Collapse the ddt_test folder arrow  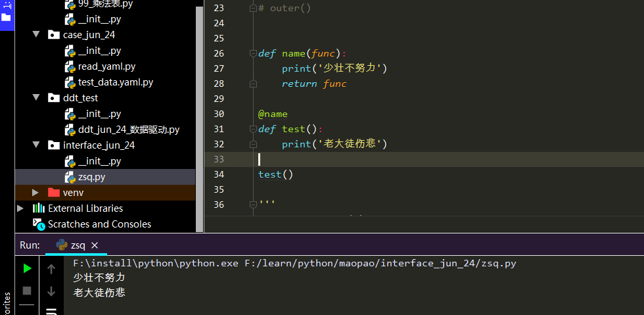(36, 98)
